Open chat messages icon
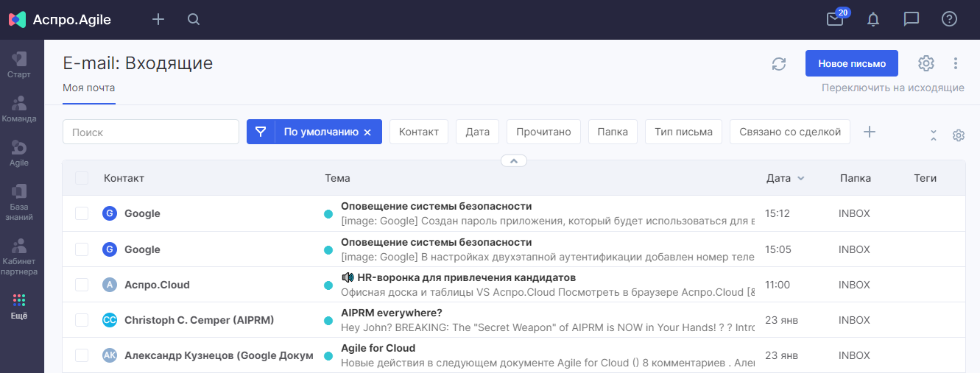980x373 pixels. tap(912, 19)
